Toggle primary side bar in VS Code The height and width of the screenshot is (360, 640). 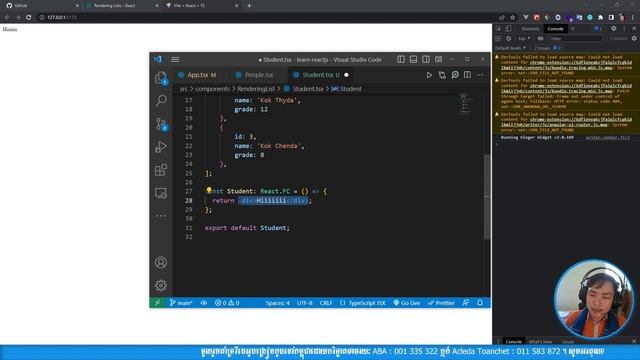[401, 60]
